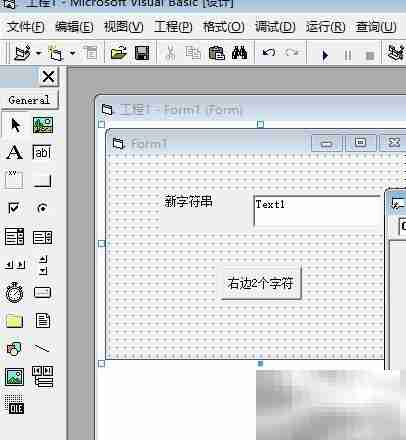Screen dimensions: 406x440
Task: Select the CommandButton tool in toolbox
Action: pyautogui.click(x=42, y=180)
